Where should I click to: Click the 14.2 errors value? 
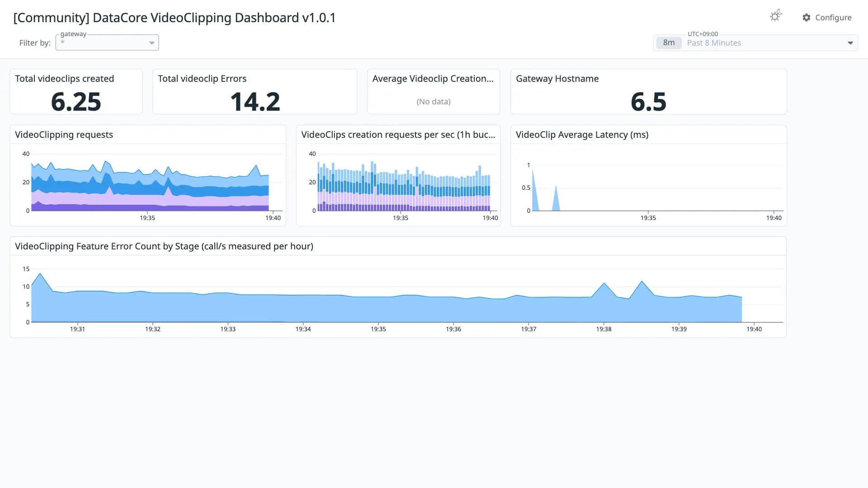click(255, 102)
